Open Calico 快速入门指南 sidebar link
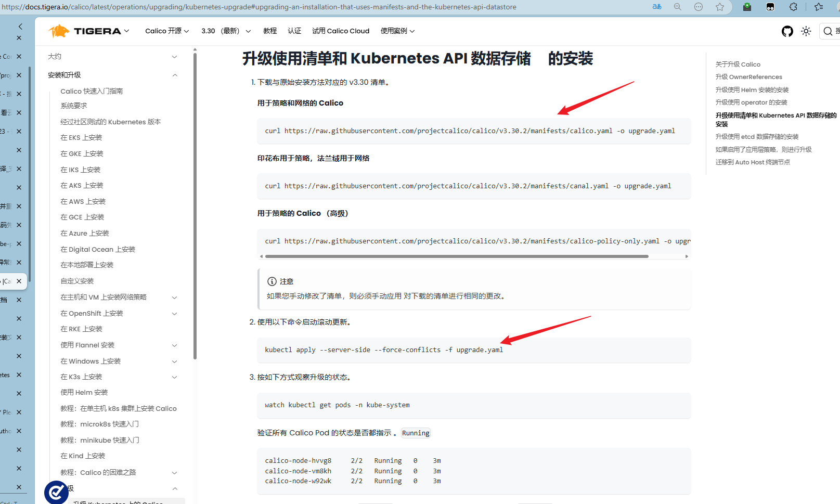Screen dimensions: 840x504 pyautogui.click(x=92, y=91)
